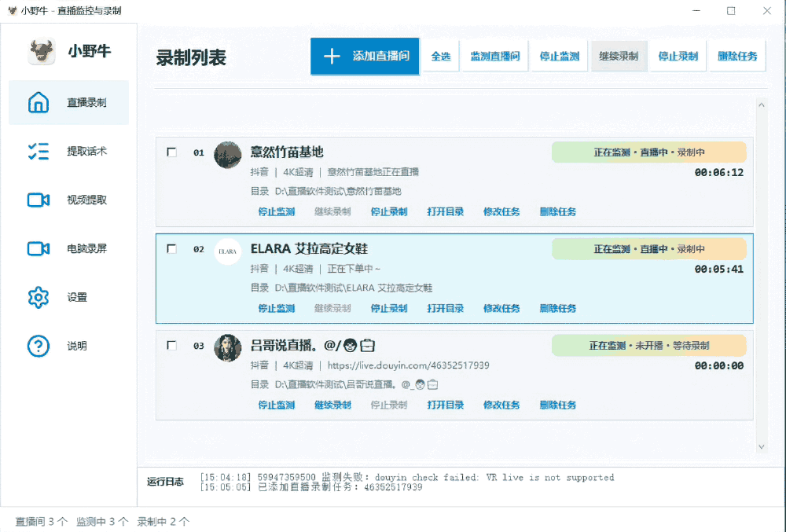This screenshot has height=532, width=786.
Task: Open the 视频提取 camera icon
Action: tap(38, 200)
